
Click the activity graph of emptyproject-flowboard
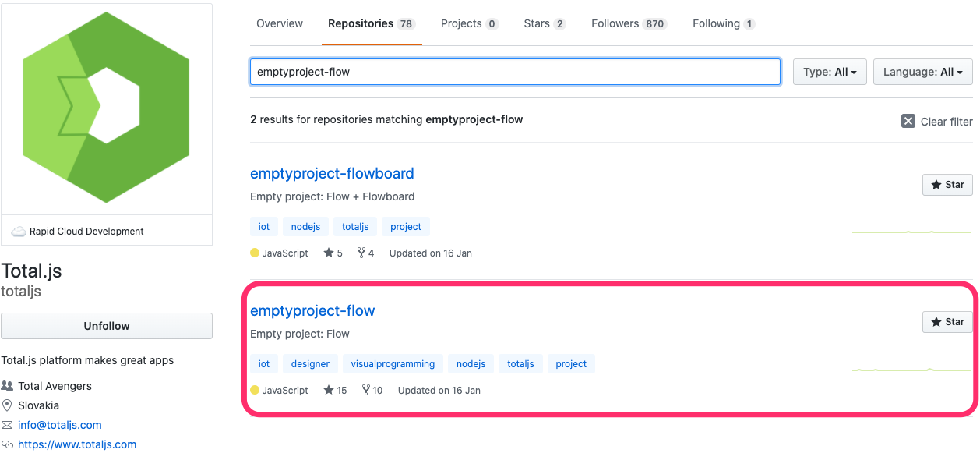tap(911, 232)
